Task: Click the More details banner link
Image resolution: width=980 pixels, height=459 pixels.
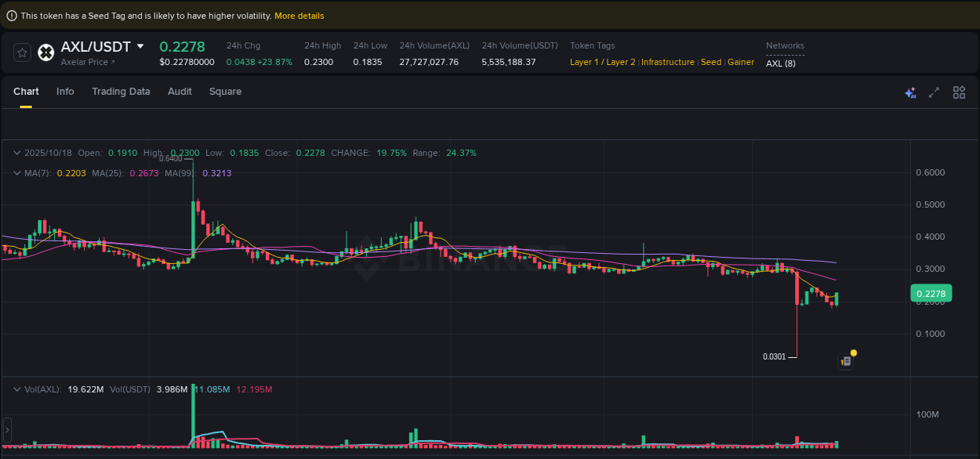Action: point(299,15)
